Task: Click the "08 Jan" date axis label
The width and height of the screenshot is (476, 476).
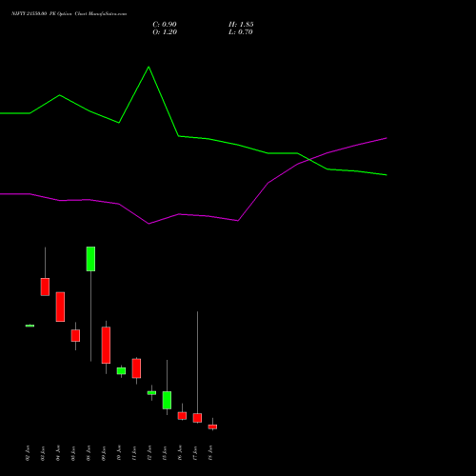Action: click(89, 453)
